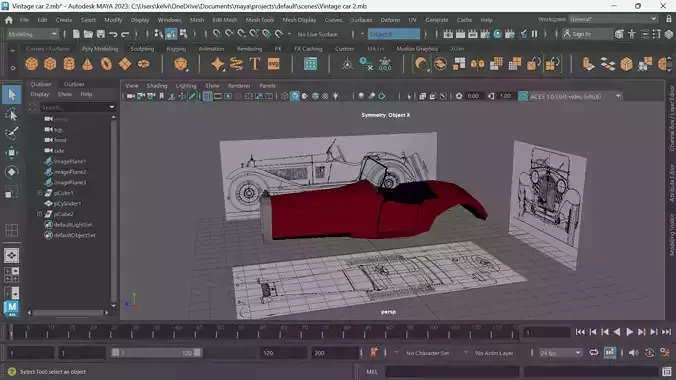Click the MEL command input field
Image resolution: width=676 pixels, height=380 pixels.
coord(452,371)
